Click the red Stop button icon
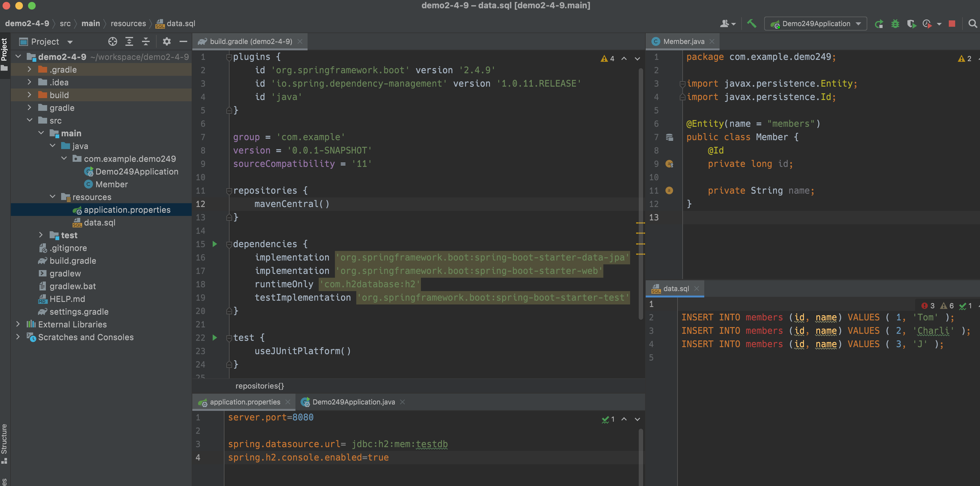 (x=952, y=24)
